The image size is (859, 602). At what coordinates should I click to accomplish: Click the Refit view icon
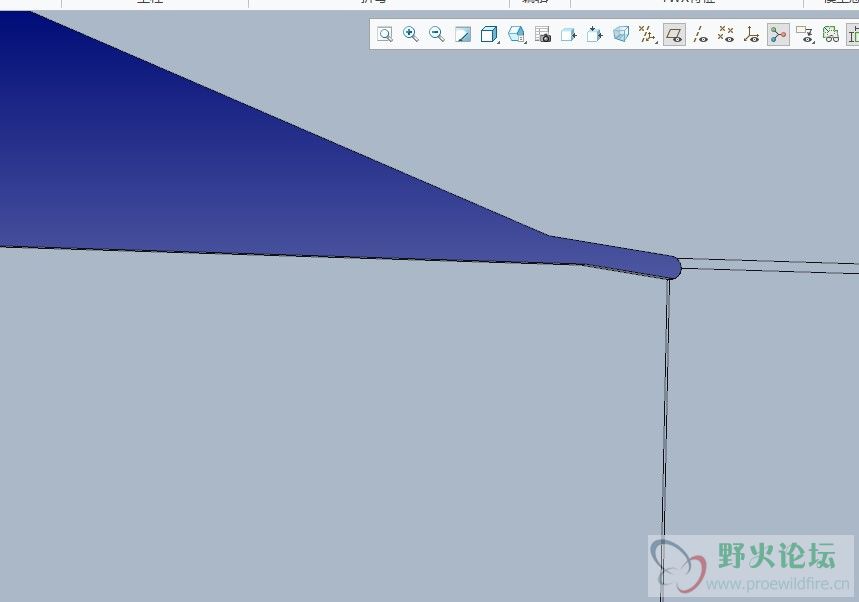[385, 35]
